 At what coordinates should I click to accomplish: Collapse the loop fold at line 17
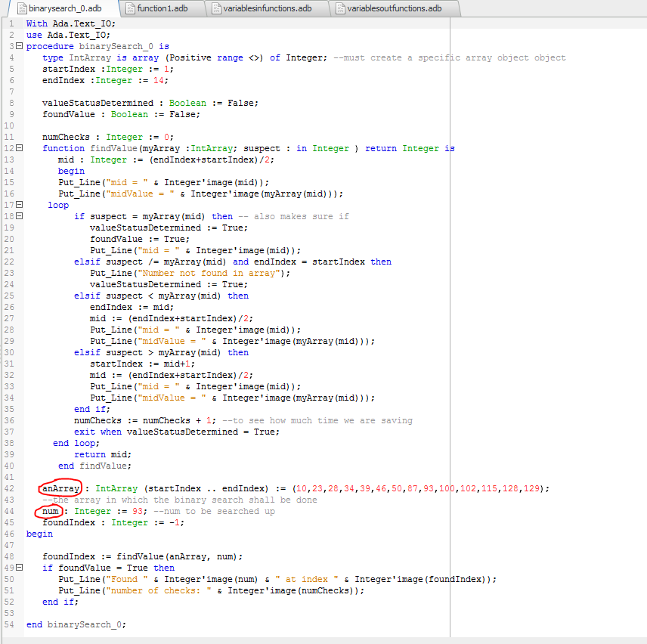tap(19, 204)
